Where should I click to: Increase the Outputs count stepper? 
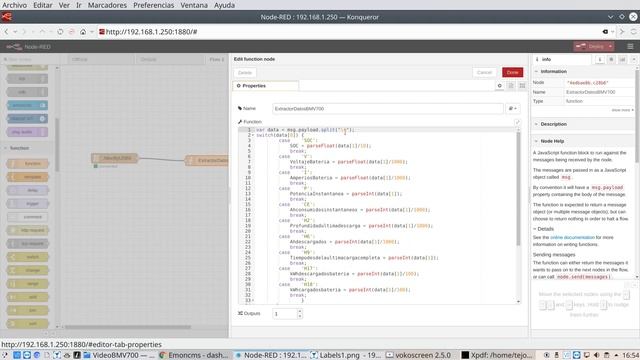point(300,311)
